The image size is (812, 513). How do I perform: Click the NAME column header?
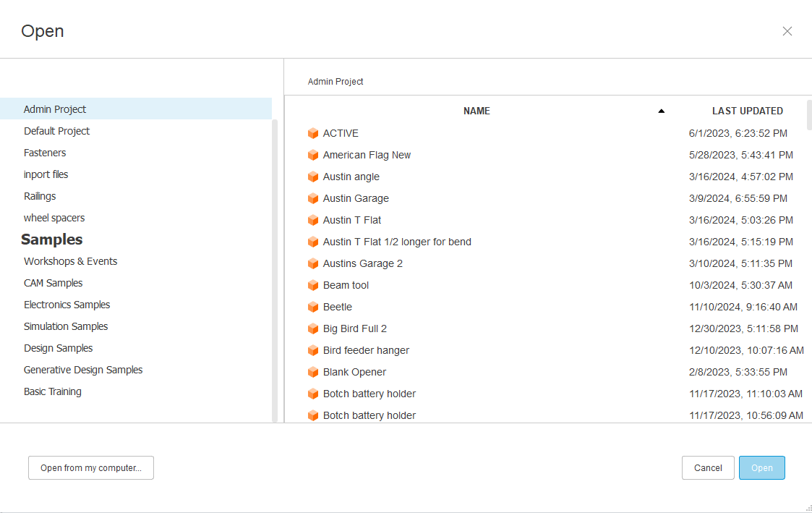click(476, 111)
